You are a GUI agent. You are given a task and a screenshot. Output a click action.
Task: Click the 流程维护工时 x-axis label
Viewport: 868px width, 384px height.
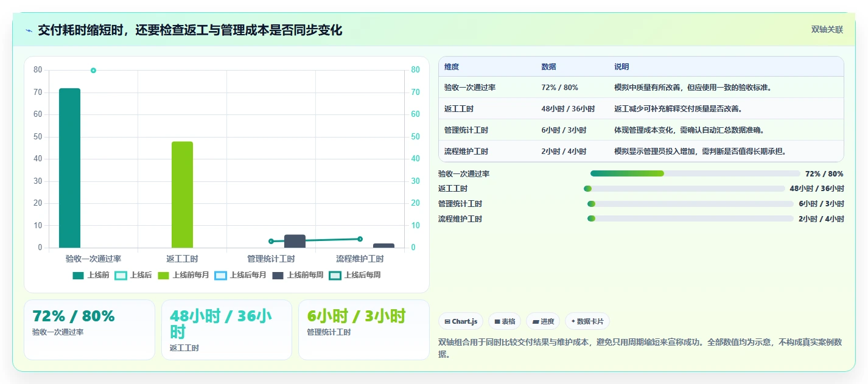coord(360,259)
